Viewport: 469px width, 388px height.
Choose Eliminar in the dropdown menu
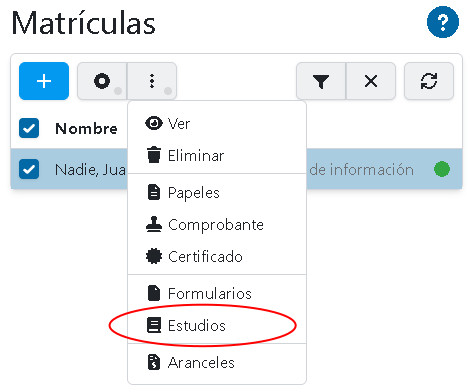[217, 156]
